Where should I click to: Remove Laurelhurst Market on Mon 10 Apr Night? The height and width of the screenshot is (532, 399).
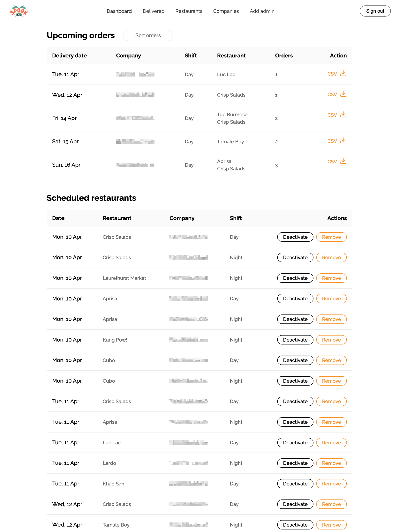coord(332,278)
